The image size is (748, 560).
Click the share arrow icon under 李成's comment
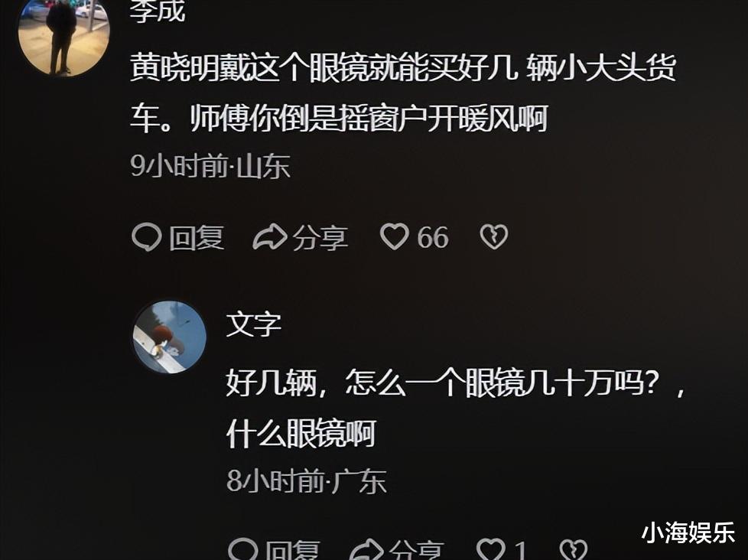point(269,236)
